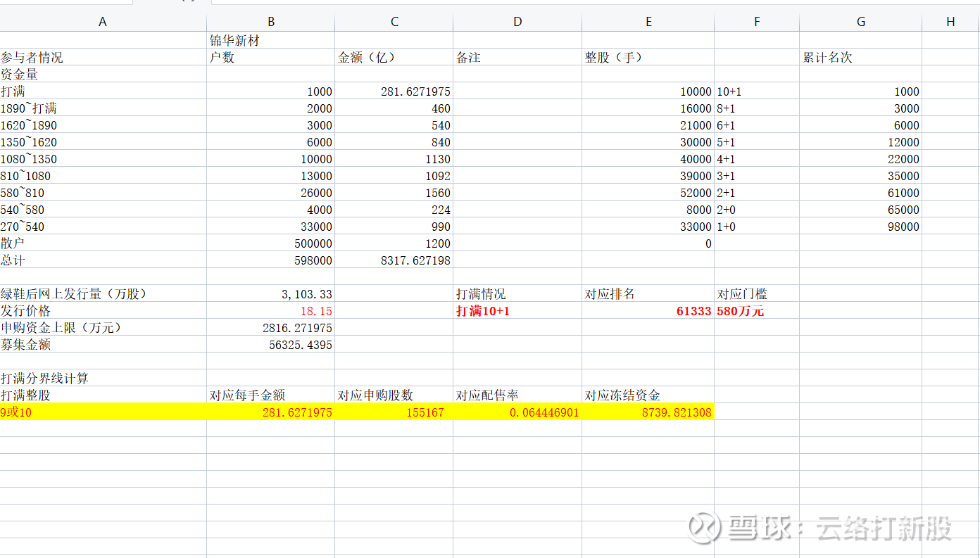This screenshot has width=980, height=558.
Task: Select the 13000 households cell
Action: point(270,175)
